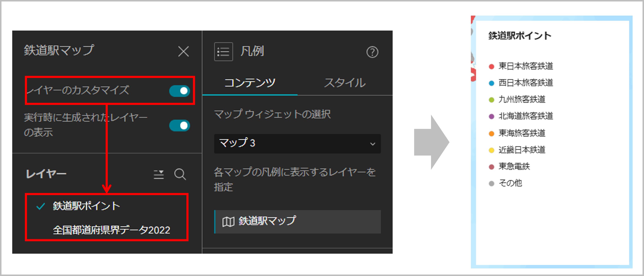
Task: Click the その他 legend label
Action: (510, 183)
